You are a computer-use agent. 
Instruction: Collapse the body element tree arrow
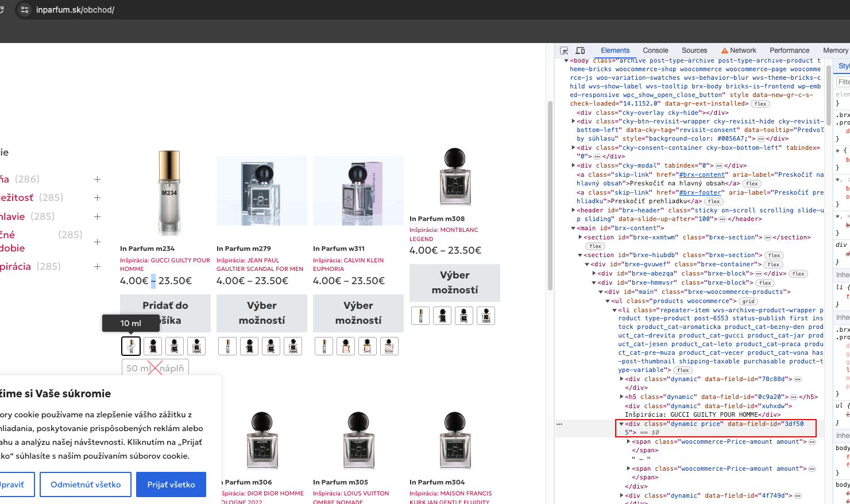pyautogui.click(x=566, y=60)
